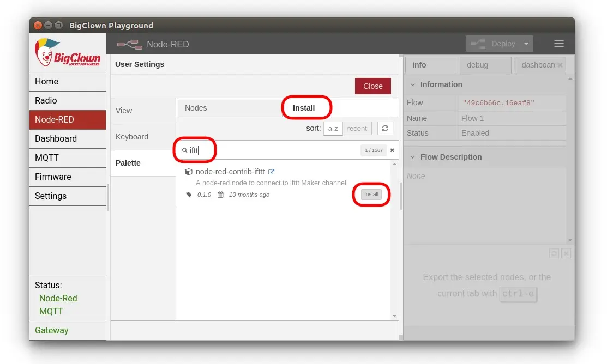The height and width of the screenshot is (364, 607).
Task: Click the calendar date icon
Action: pyautogui.click(x=221, y=195)
